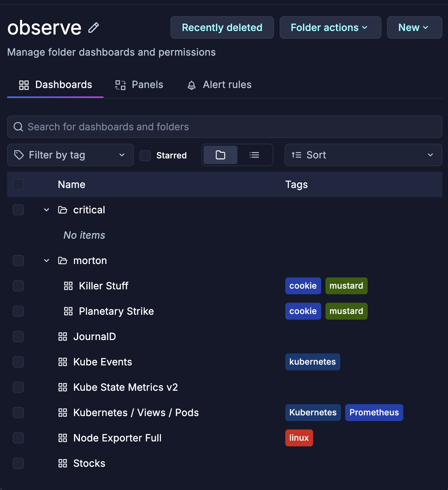The height and width of the screenshot is (490, 448).
Task: Click the panels icon on the Panels tab
Action: 120,85
